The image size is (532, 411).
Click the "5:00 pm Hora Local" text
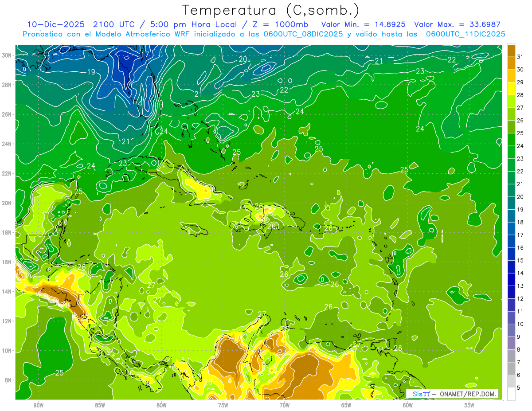coord(194,24)
